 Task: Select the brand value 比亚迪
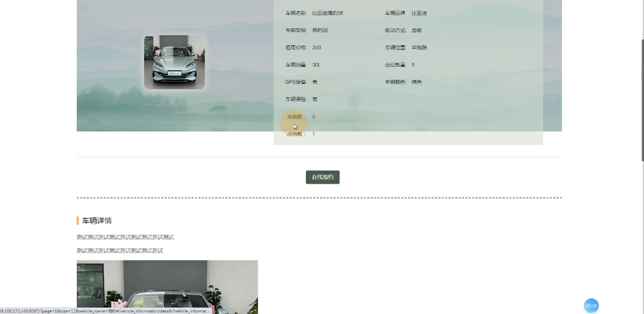click(419, 13)
